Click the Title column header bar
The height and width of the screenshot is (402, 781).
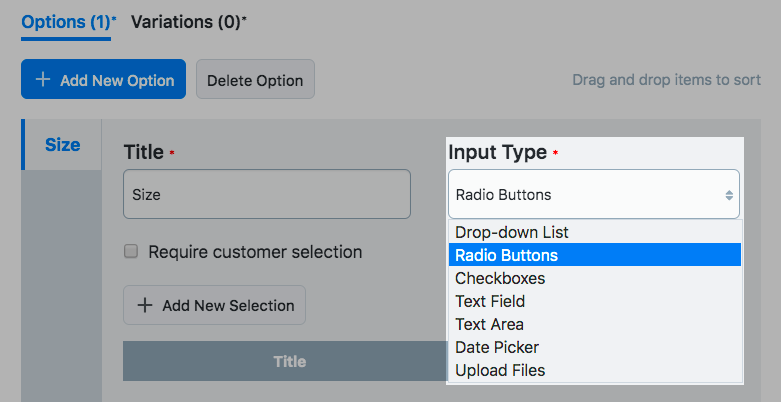pyautogui.click(x=289, y=361)
